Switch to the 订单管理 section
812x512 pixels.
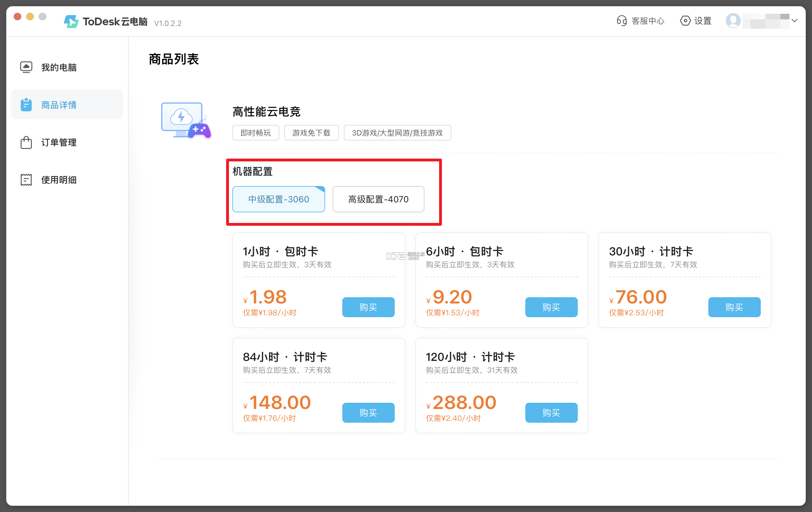pos(58,142)
